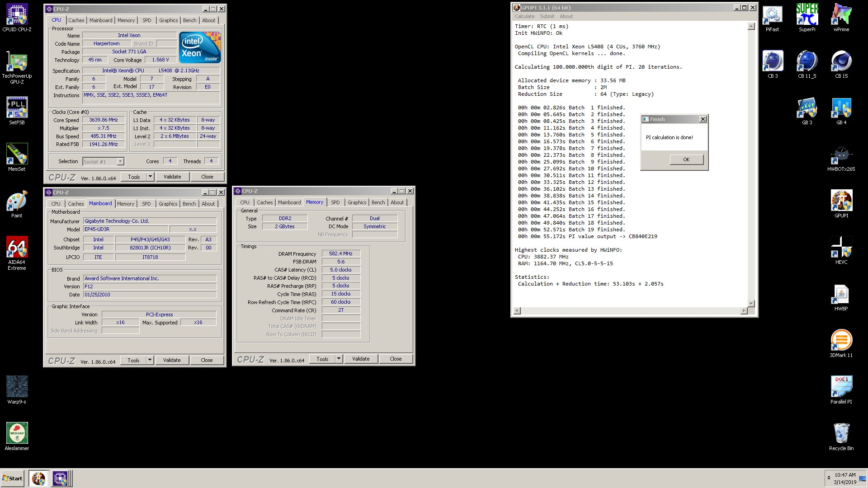
Task: Expand Tools arrow in Memory CPU-Z window
Action: point(339,359)
